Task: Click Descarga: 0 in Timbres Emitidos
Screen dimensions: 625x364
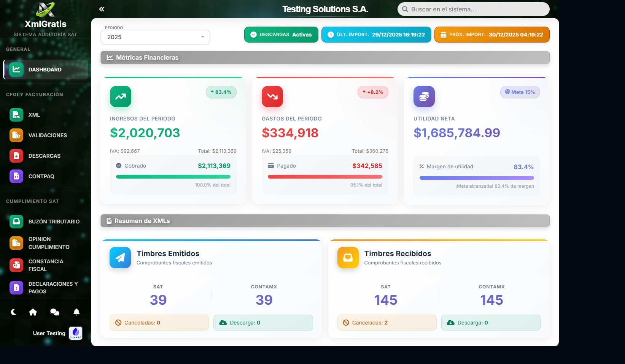Action: pyautogui.click(x=263, y=323)
